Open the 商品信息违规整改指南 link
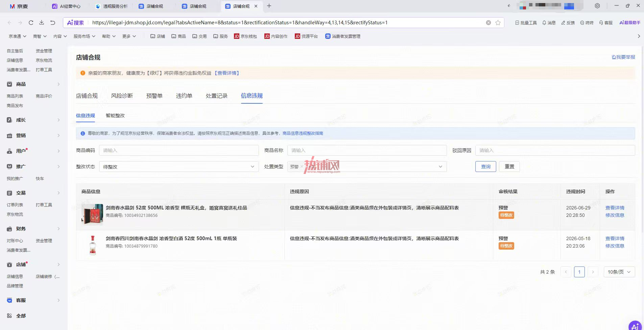This screenshot has height=330, width=644. [x=303, y=133]
